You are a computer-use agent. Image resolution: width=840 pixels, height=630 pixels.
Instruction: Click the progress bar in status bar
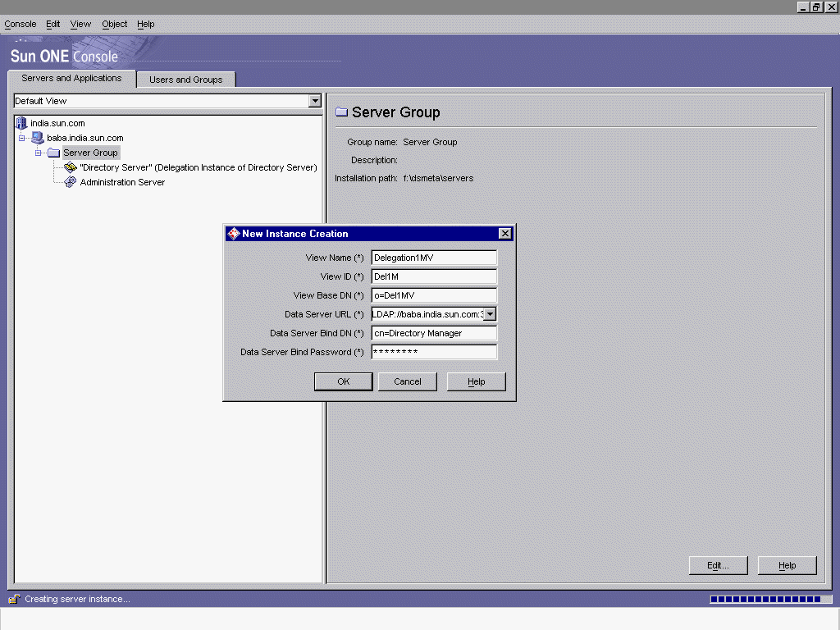pyautogui.click(x=771, y=599)
